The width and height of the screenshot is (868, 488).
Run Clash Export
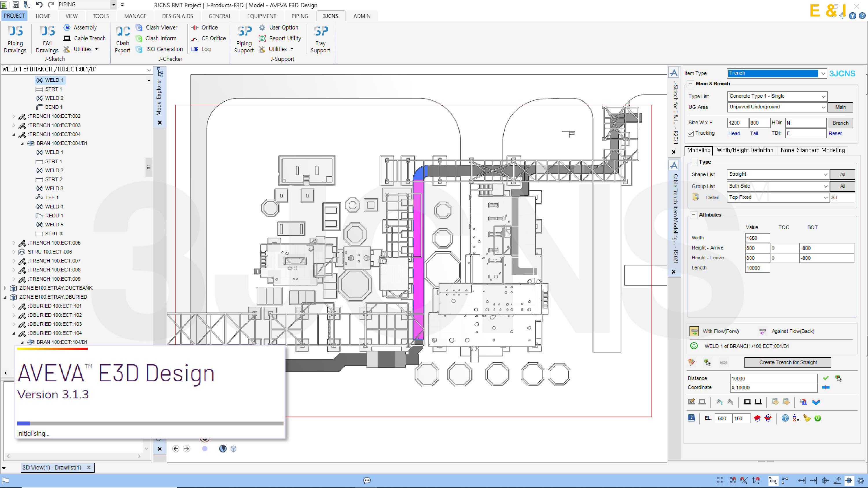(x=122, y=39)
